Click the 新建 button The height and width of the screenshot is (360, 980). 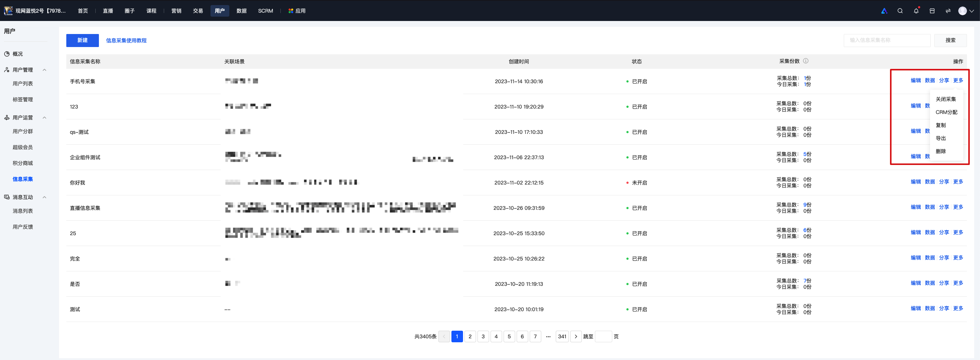(83, 40)
